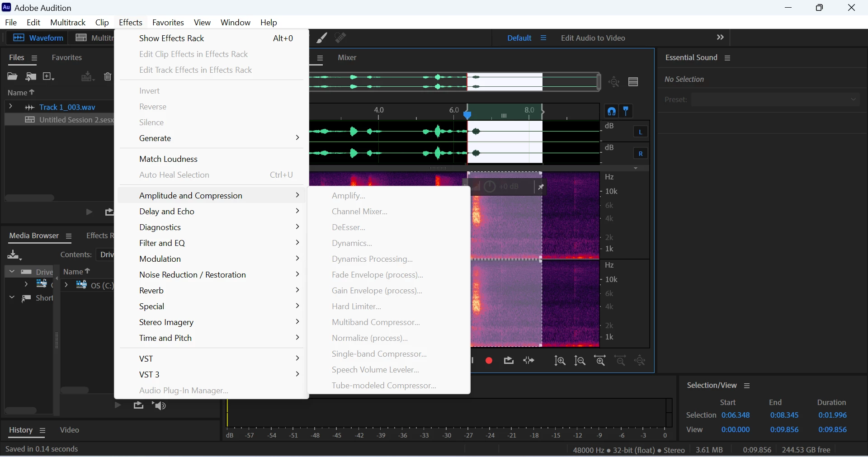Zoom out amplitude with vertical magnifier icon

[x=580, y=362]
